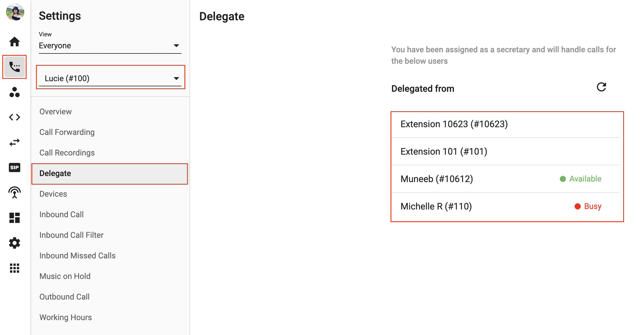Screen dimensions: 644x335
Task: Open the dashboard tiles icon
Action: [x=15, y=218]
